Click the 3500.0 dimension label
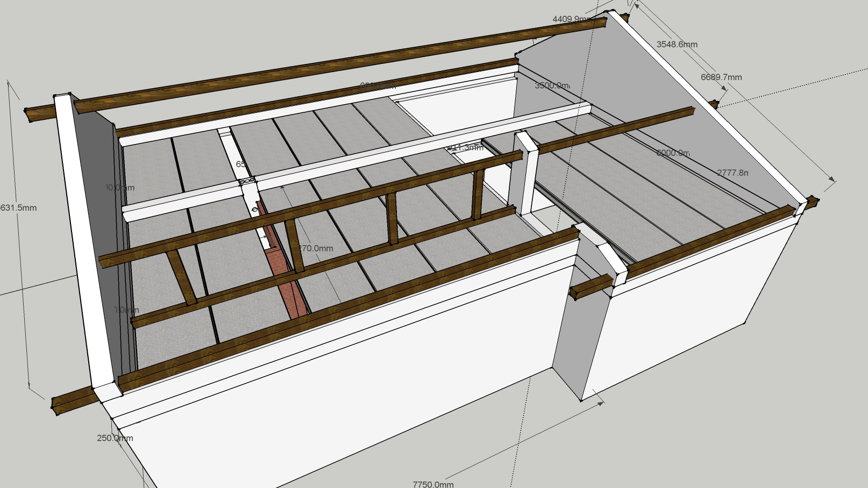Image resolution: width=868 pixels, height=488 pixels. 552,85
